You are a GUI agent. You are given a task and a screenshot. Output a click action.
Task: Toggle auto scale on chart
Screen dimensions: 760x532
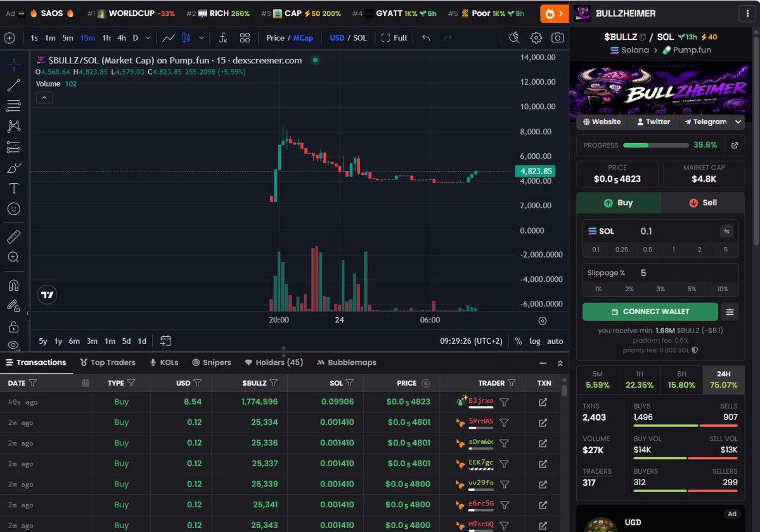pyautogui.click(x=555, y=341)
